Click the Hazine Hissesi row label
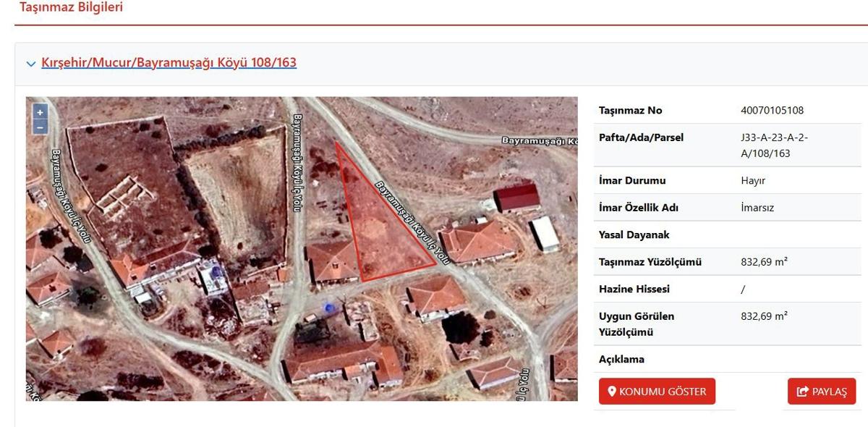 tap(634, 289)
